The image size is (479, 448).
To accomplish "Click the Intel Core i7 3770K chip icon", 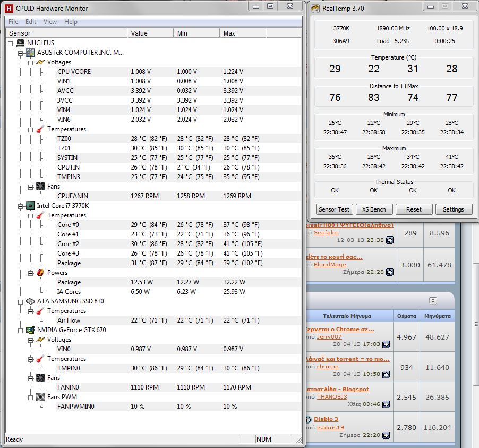I will tap(30, 206).
